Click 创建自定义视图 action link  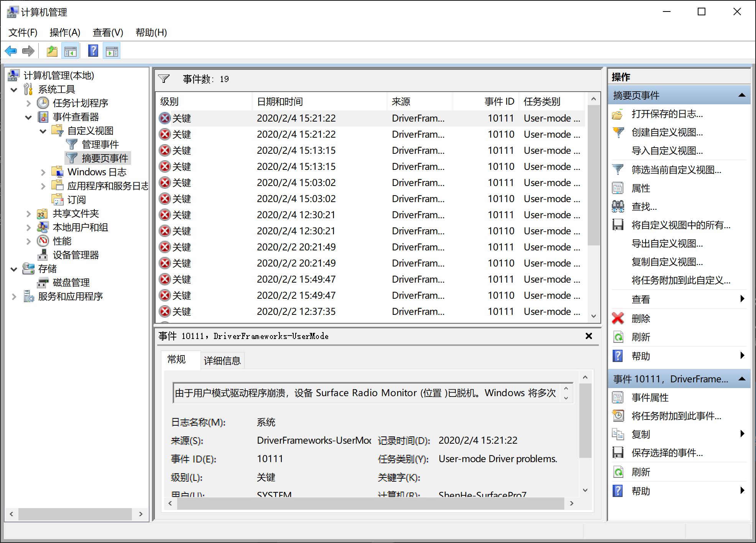pyautogui.click(x=667, y=132)
